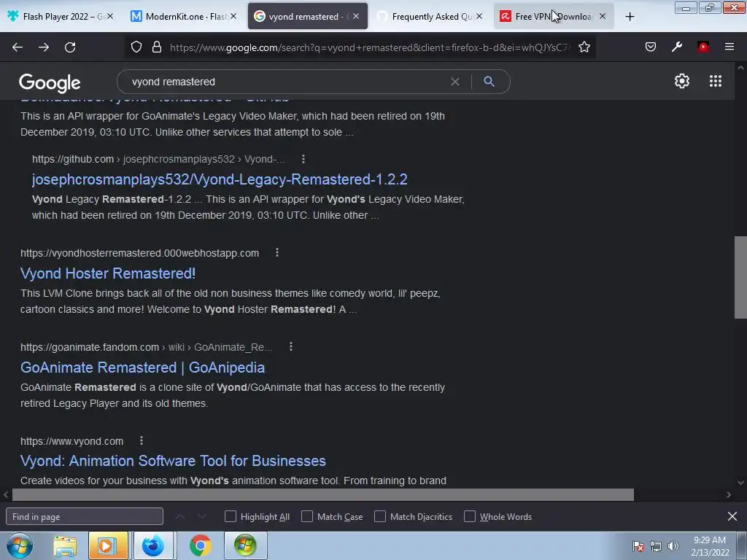The image size is (747, 560).
Task: Click the vertical scrollbar thumb
Action: pos(741,277)
